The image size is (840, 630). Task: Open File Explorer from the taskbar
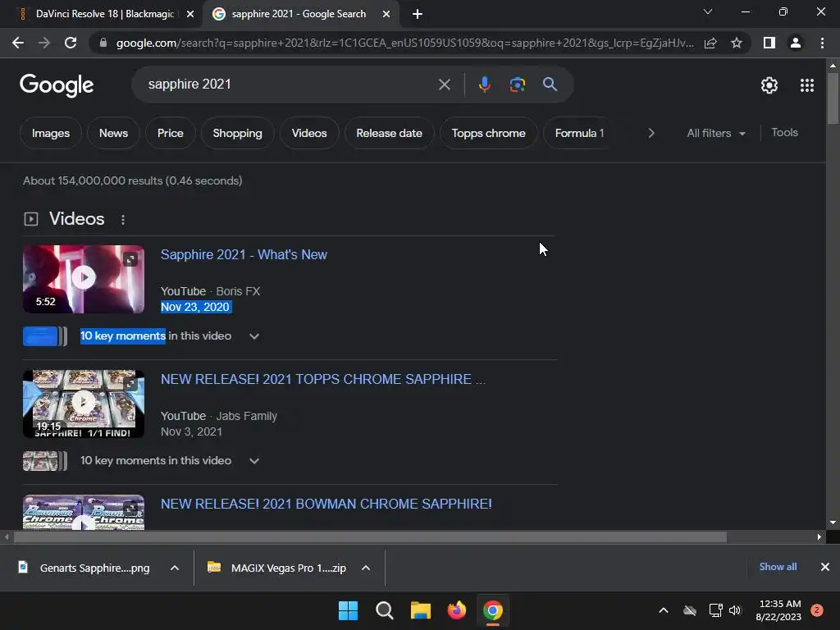click(421, 610)
